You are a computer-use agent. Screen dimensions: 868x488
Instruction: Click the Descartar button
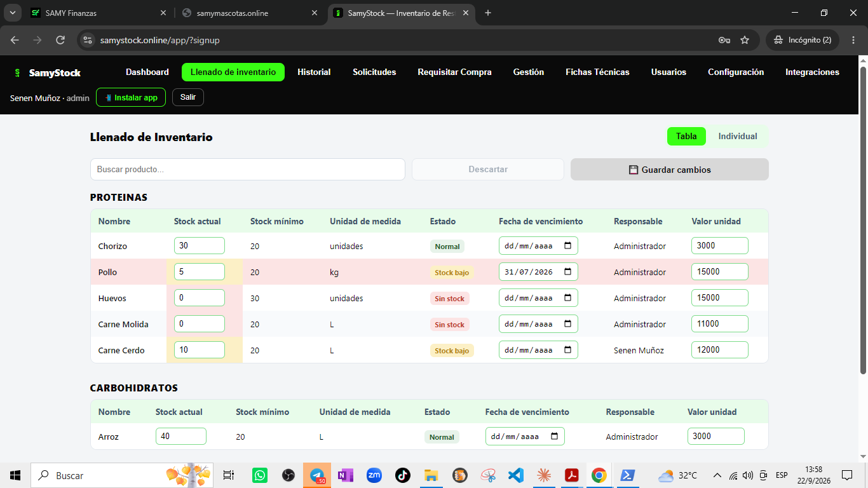click(488, 170)
